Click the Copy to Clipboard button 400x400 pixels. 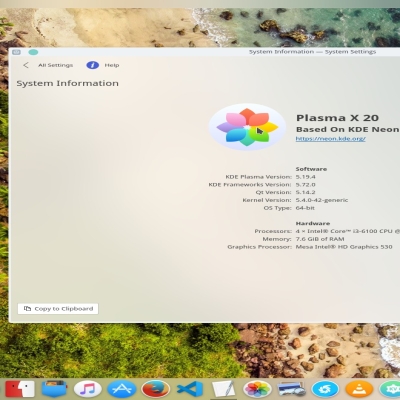pos(58,309)
